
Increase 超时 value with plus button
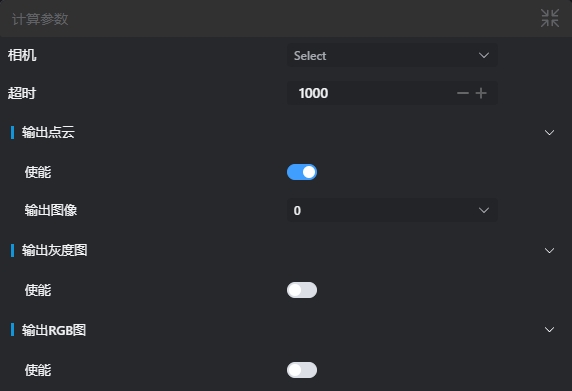481,93
